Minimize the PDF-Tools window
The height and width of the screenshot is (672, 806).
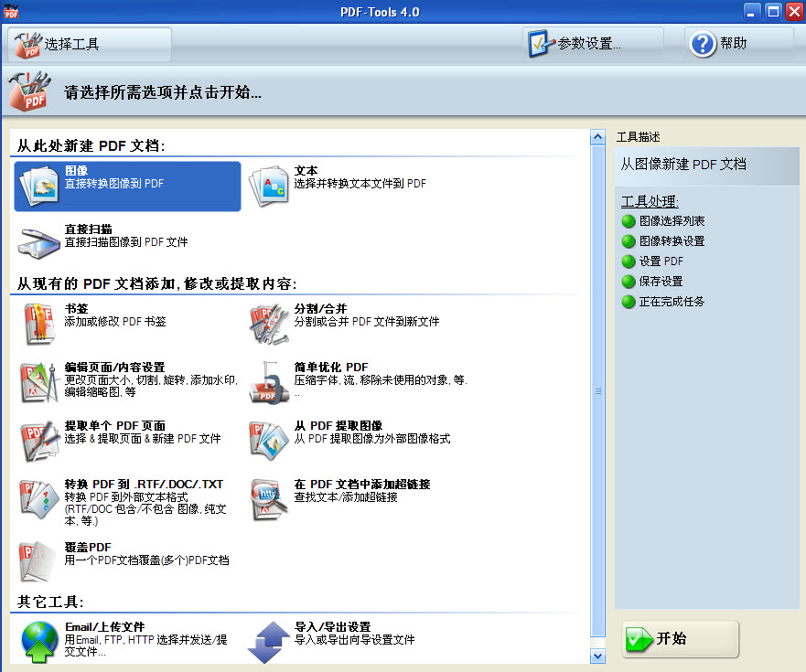[751, 11]
